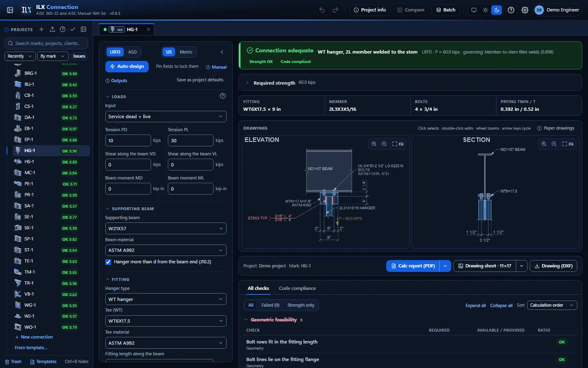Open the Manual link
The width and height of the screenshot is (588, 368).
click(216, 67)
